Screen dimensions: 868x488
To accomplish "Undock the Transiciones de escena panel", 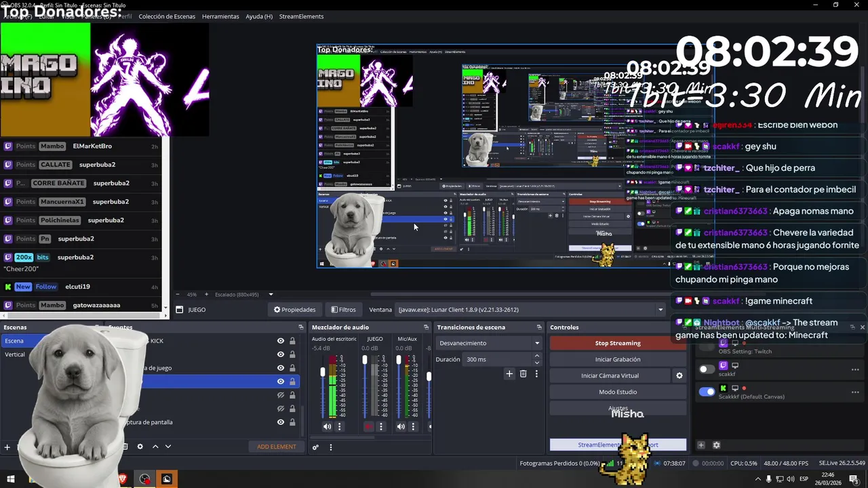I will point(538,327).
